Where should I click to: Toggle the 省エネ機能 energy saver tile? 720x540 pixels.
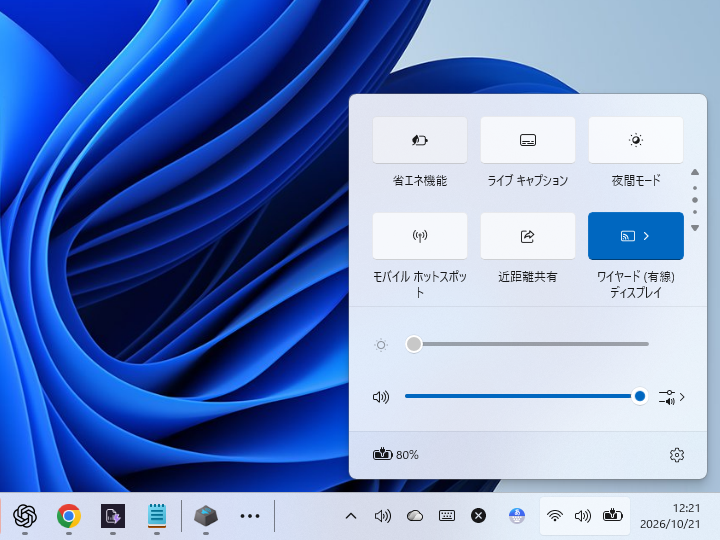coord(420,140)
